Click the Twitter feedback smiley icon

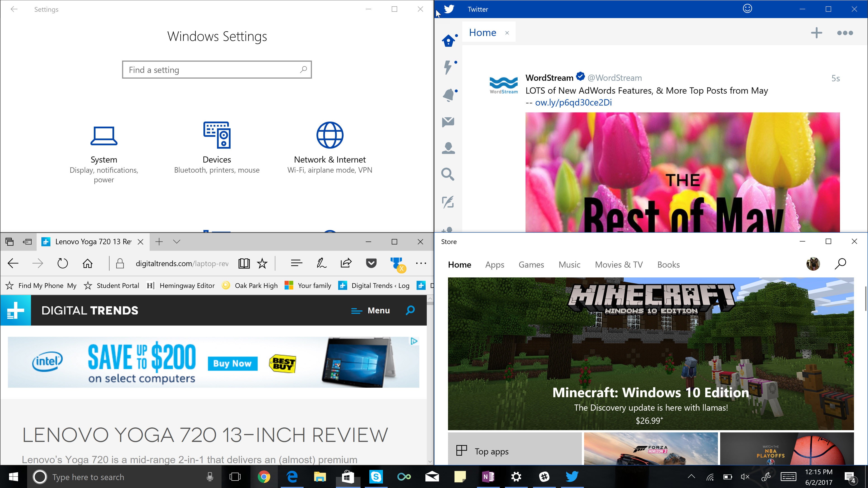click(747, 8)
